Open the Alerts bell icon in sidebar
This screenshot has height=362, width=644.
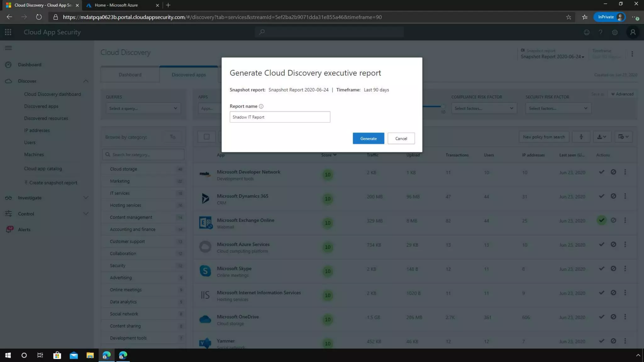(9, 229)
